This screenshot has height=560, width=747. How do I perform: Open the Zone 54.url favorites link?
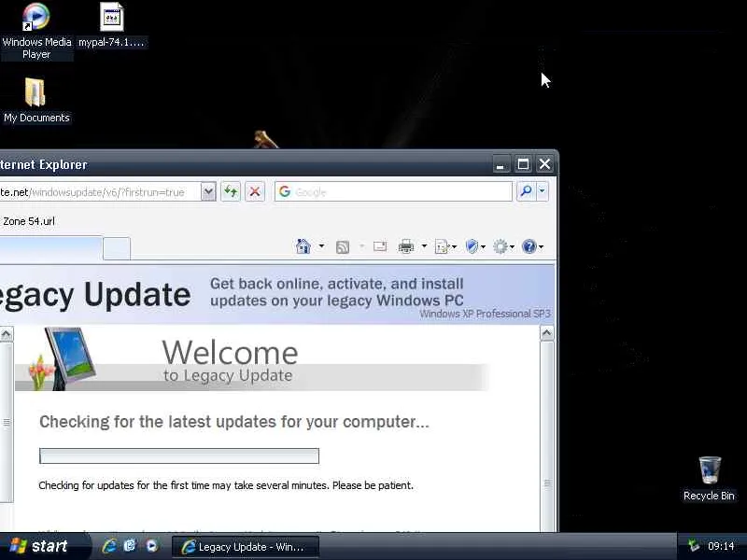pos(29,221)
